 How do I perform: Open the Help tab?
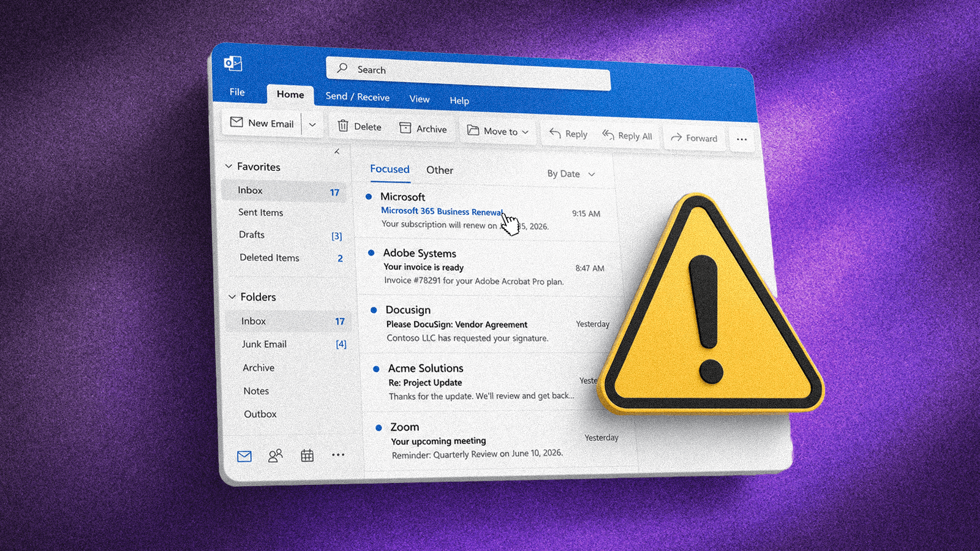459,101
